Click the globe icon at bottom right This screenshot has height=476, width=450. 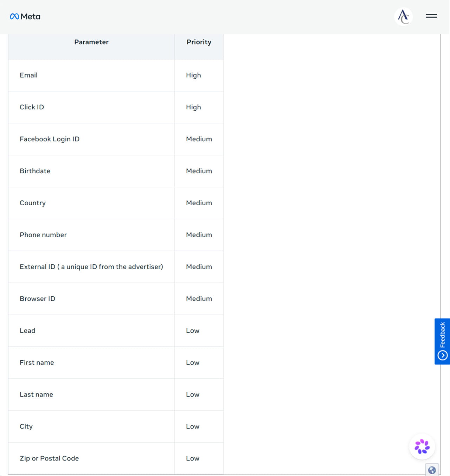tap(432, 470)
